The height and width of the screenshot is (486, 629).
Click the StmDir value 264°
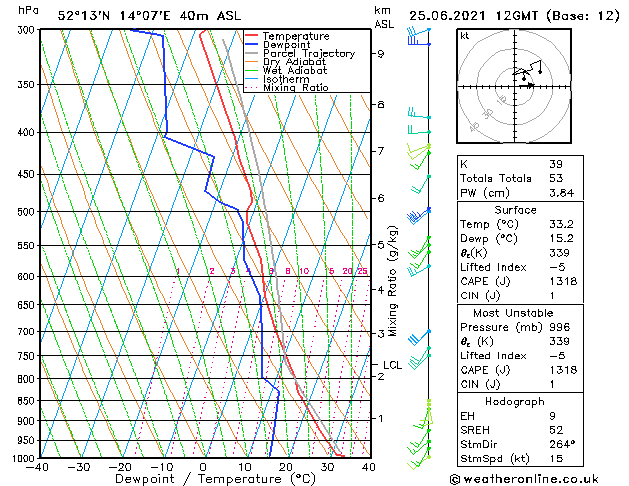562,444
